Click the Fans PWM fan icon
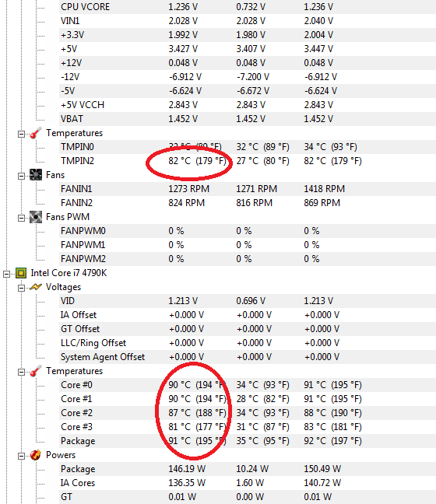Image resolution: width=436 pixels, height=504 pixels. [x=36, y=217]
